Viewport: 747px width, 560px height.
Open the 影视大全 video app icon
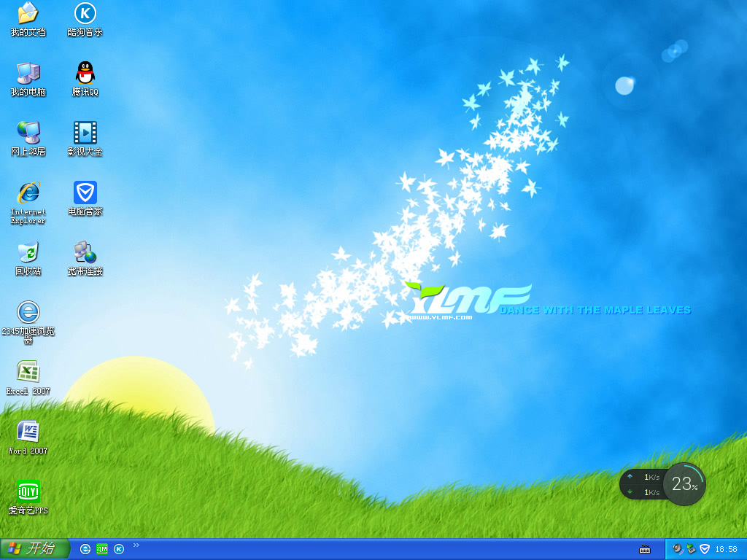pyautogui.click(x=85, y=133)
